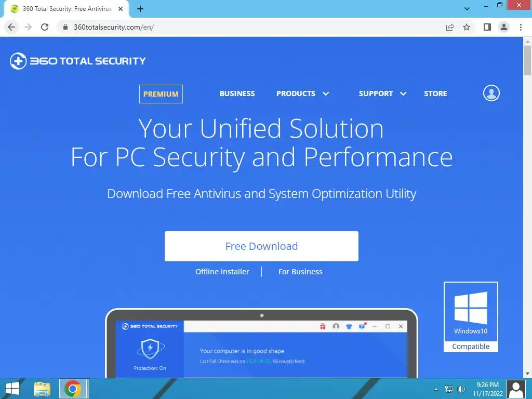Screen dimensions: 532x399
Task: Open the browser side panel
Action: coord(487,27)
